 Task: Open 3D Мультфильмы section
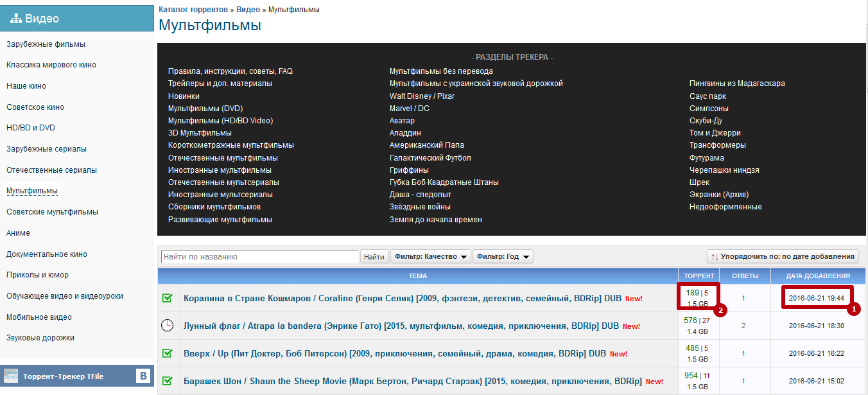pos(200,133)
